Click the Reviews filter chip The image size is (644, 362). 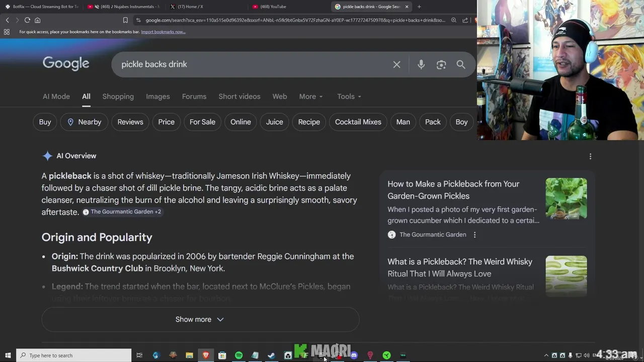click(x=130, y=122)
